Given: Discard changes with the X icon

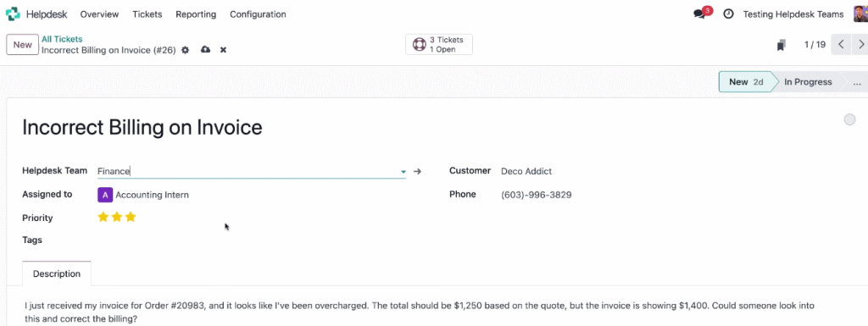Looking at the screenshot, I should point(223,50).
